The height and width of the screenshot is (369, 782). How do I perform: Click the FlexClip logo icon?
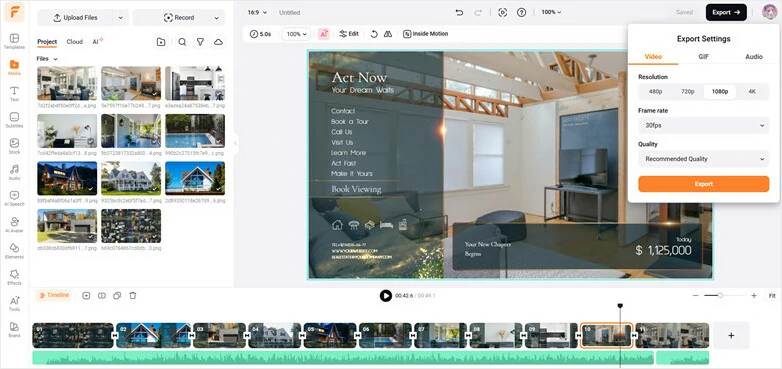pyautogui.click(x=14, y=12)
